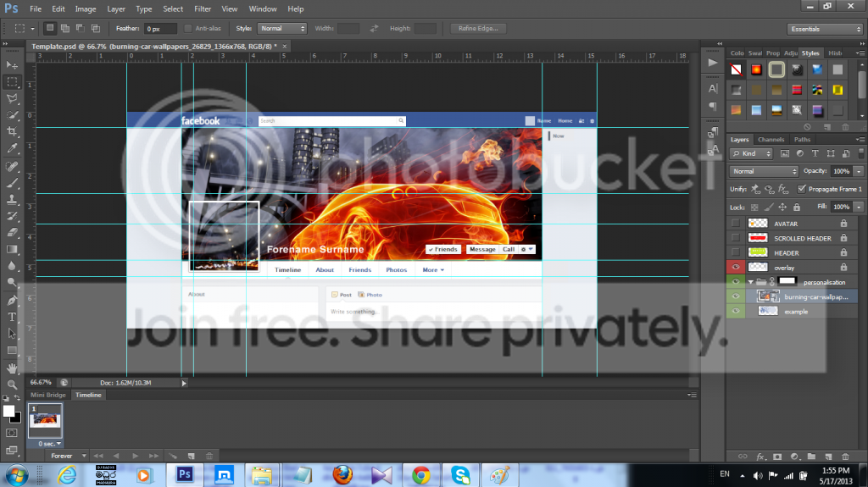Open the Essentials workspace switcher
868x487 pixels.
click(x=825, y=29)
